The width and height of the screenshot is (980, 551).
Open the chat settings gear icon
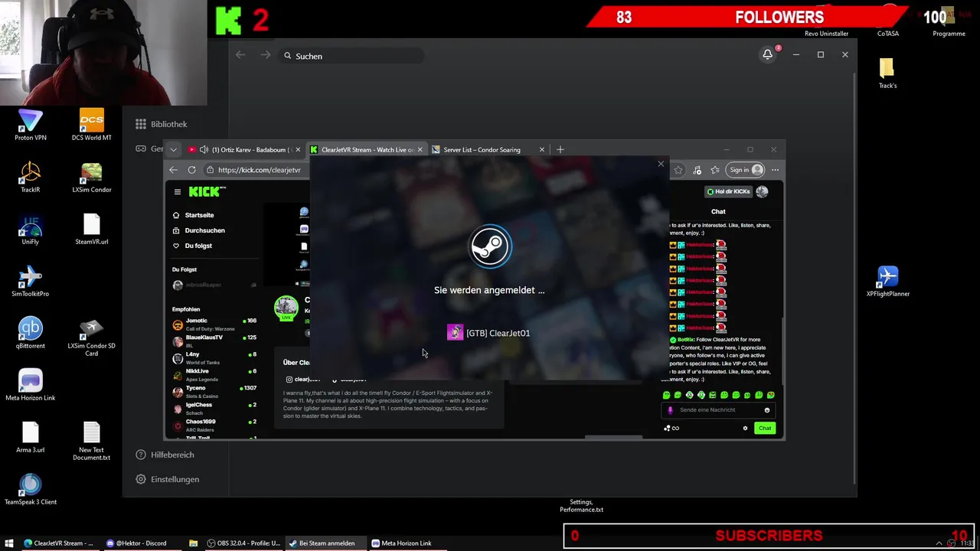tap(745, 429)
